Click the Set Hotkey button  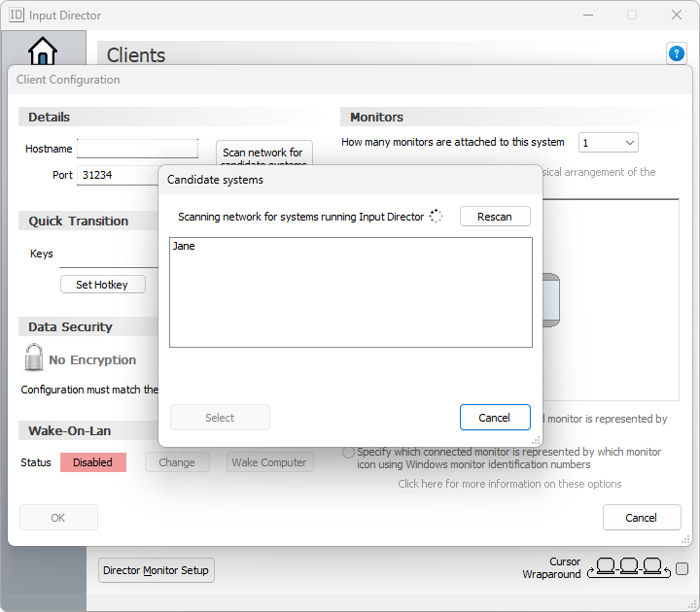[103, 285]
